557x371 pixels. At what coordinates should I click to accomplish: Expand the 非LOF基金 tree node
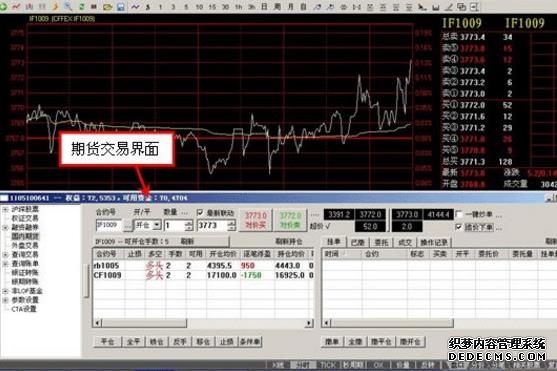tap(5, 291)
